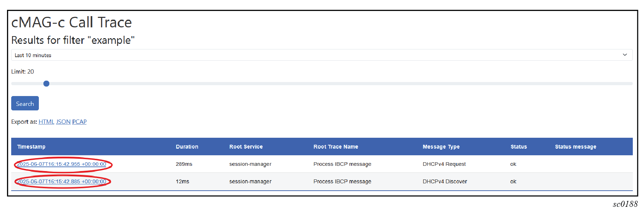The height and width of the screenshot is (211, 644).
Task: Open the trace with timestamp ending 15:42.955
Action: click(62, 164)
